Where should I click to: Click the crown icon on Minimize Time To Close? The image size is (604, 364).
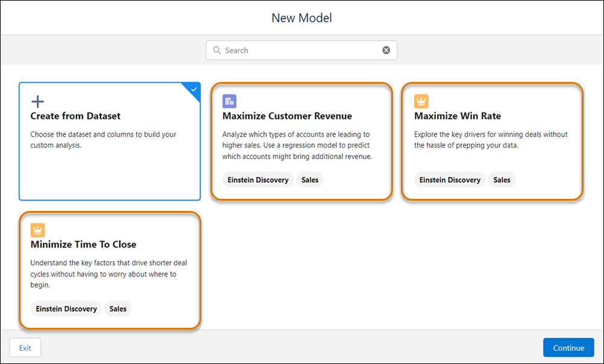[37, 230]
